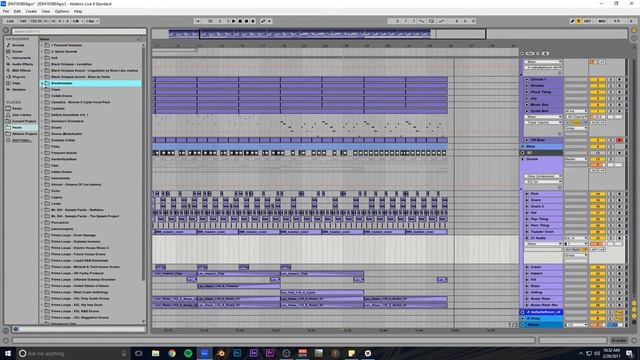640x360 pixels.
Task: Toggle the metronome in the control bar
Action: click(76, 21)
